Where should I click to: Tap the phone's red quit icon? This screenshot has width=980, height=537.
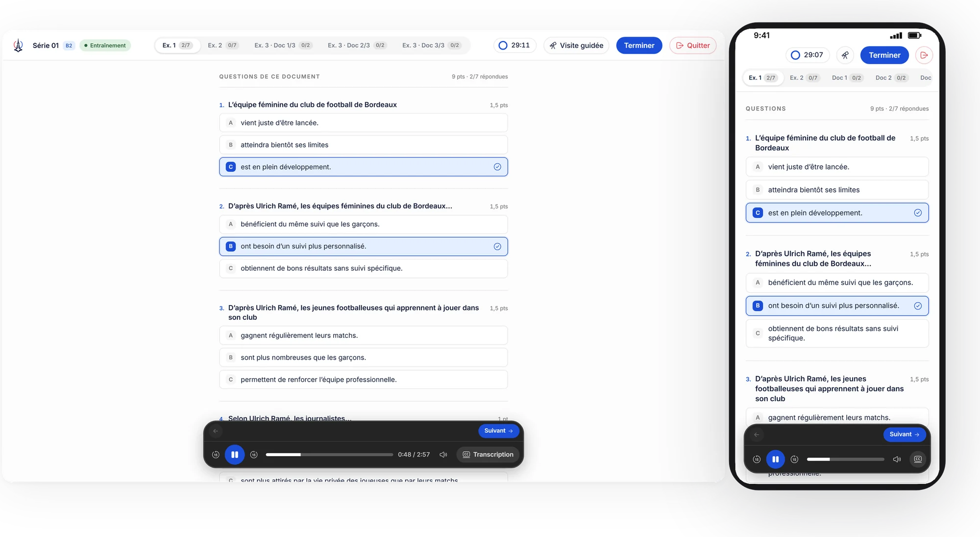point(924,55)
